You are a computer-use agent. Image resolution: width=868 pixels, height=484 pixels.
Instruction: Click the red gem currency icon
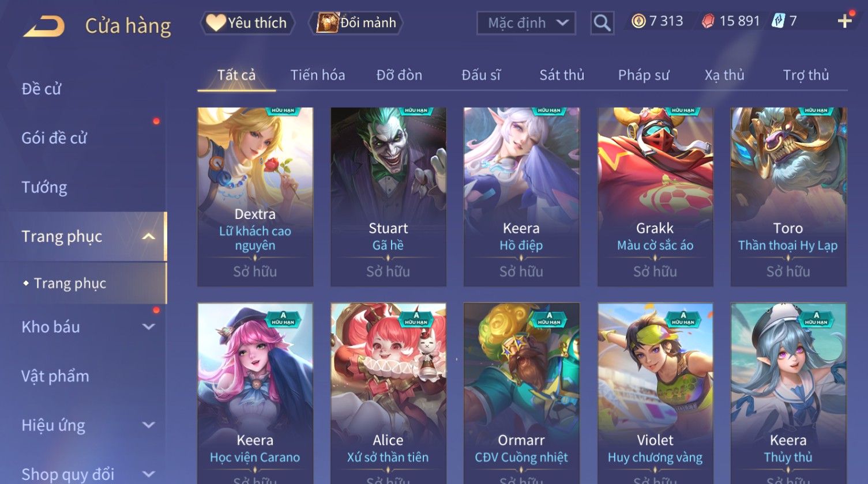tap(708, 22)
